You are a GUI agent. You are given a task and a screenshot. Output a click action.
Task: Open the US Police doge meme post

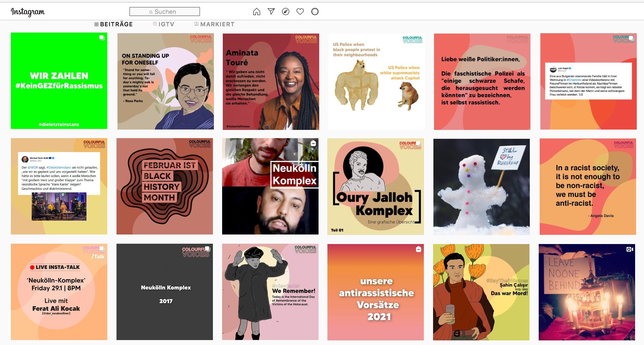(376, 82)
